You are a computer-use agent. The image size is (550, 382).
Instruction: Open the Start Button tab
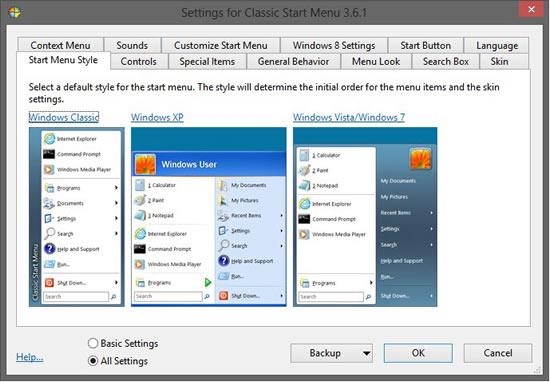[425, 45]
